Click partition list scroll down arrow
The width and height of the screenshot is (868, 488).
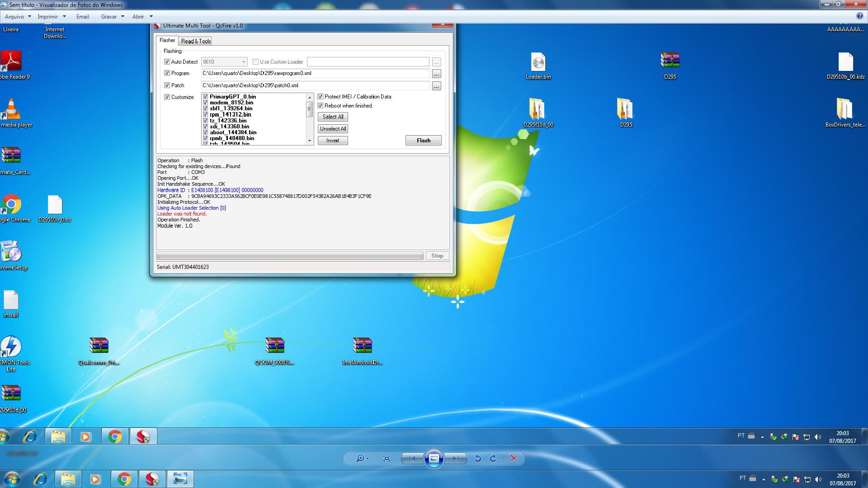coord(310,141)
